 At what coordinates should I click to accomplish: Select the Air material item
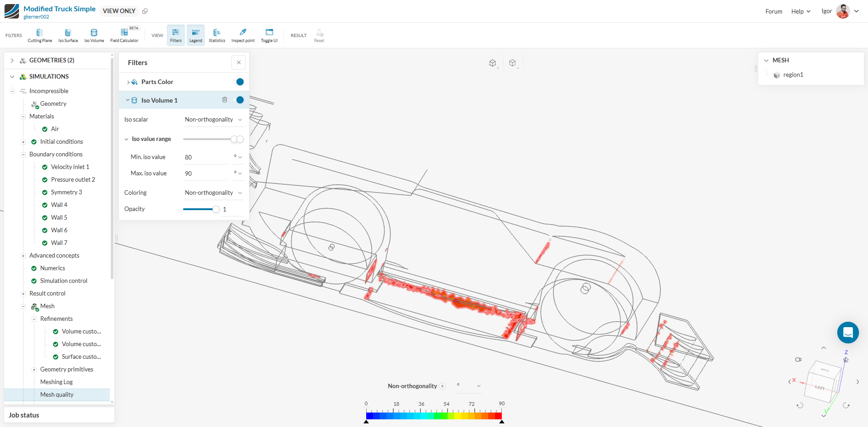[55, 129]
